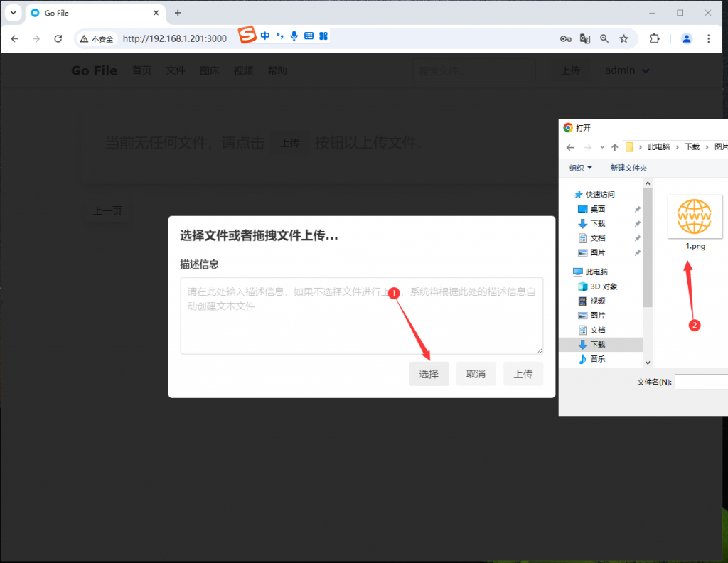Open voice input via Sogou microphone icon
This screenshot has height=563, width=728.
[x=294, y=38]
